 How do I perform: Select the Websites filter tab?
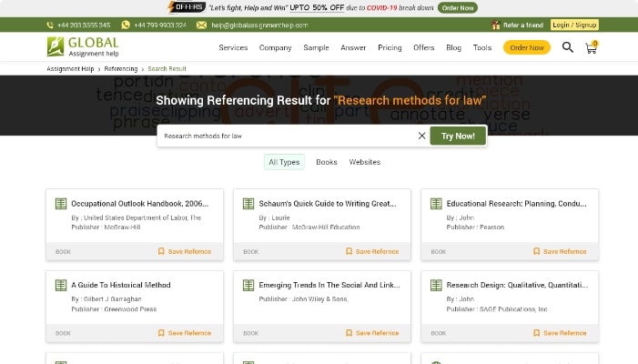click(365, 162)
